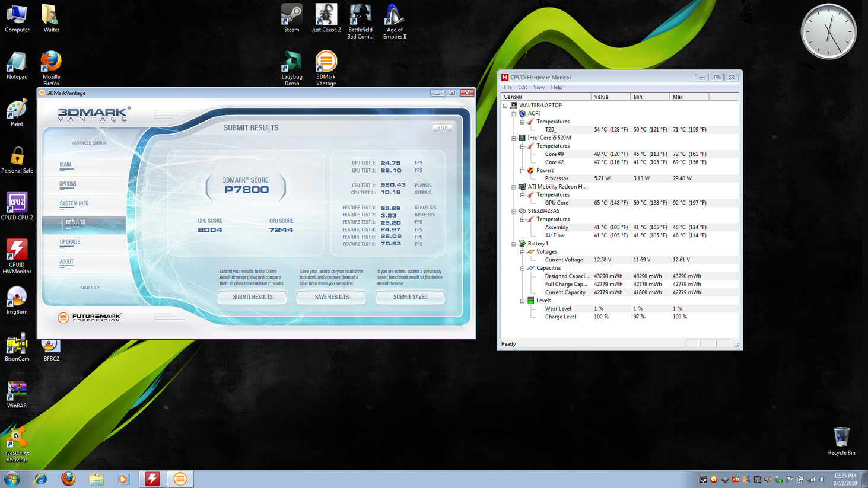Open the WinRAR desktop icon
868x488 pixels.
(17, 393)
